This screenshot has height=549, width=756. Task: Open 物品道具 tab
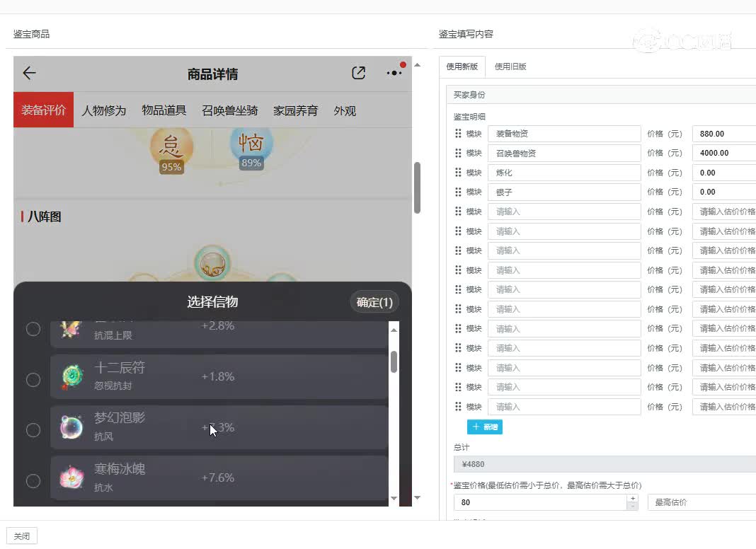click(164, 110)
